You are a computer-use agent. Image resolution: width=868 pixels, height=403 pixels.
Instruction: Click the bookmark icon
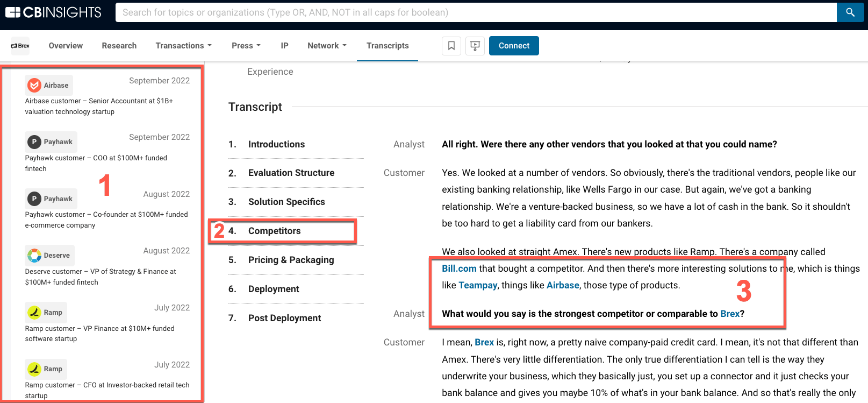click(x=451, y=46)
